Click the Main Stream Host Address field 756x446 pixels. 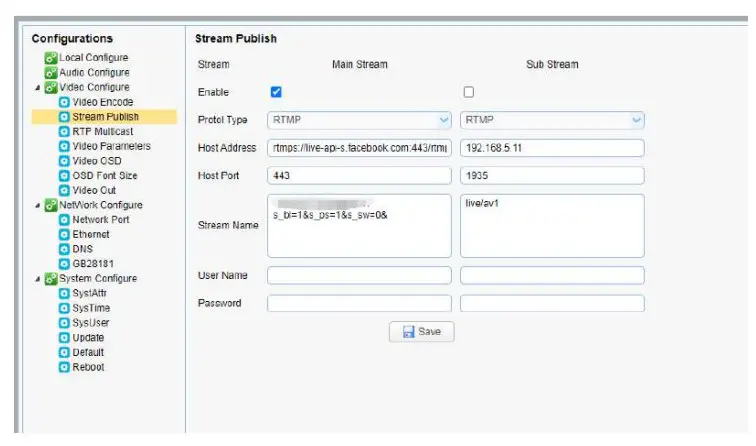click(359, 148)
